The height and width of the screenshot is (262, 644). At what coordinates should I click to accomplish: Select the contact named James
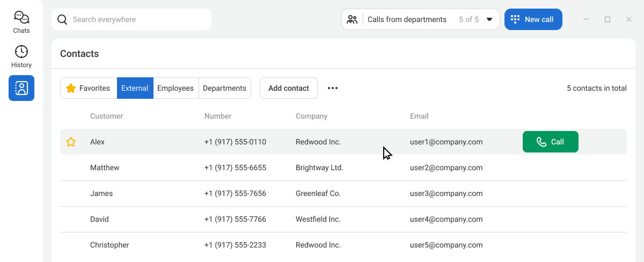point(101,193)
